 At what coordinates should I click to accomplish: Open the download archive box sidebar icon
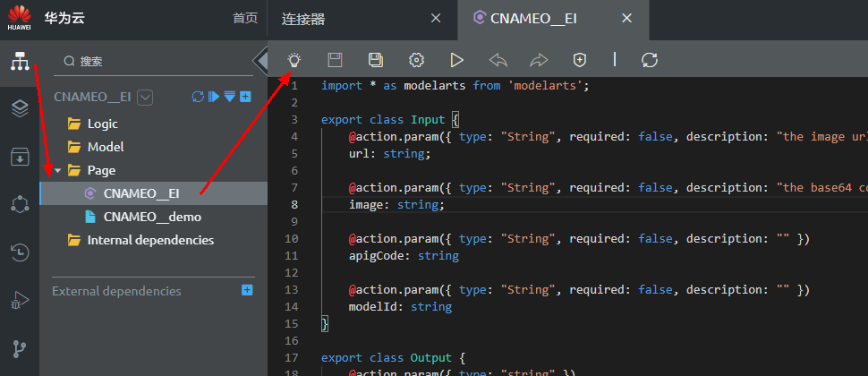pos(20,157)
